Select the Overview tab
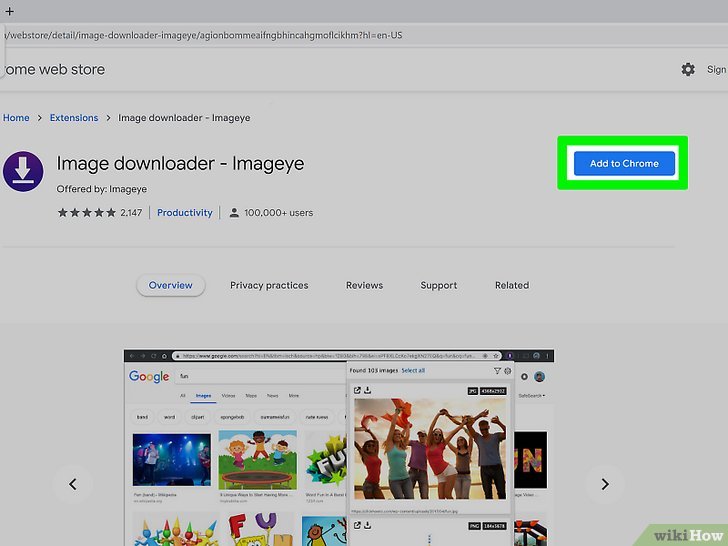Screen dimensions: 728x546 tap(170, 286)
